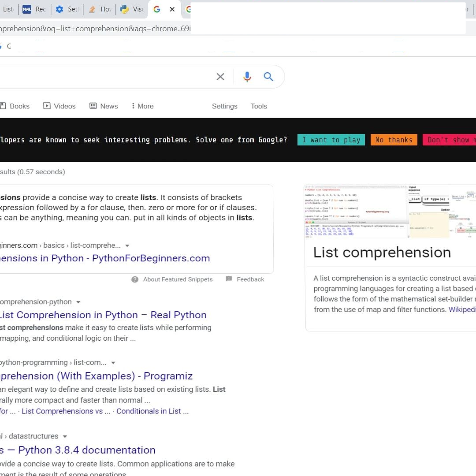
Task: Open Python 3.8.4 documentation result
Action: [78, 450]
